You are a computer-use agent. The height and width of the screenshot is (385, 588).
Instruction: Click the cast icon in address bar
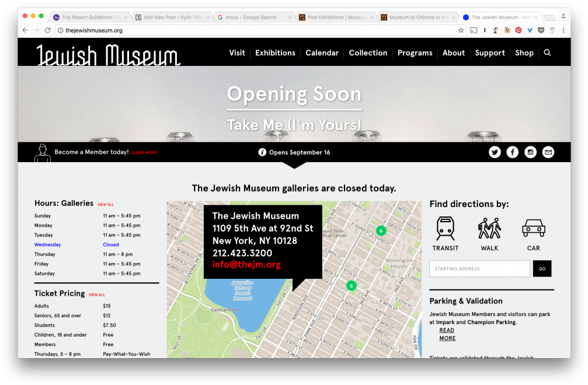(474, 30)
